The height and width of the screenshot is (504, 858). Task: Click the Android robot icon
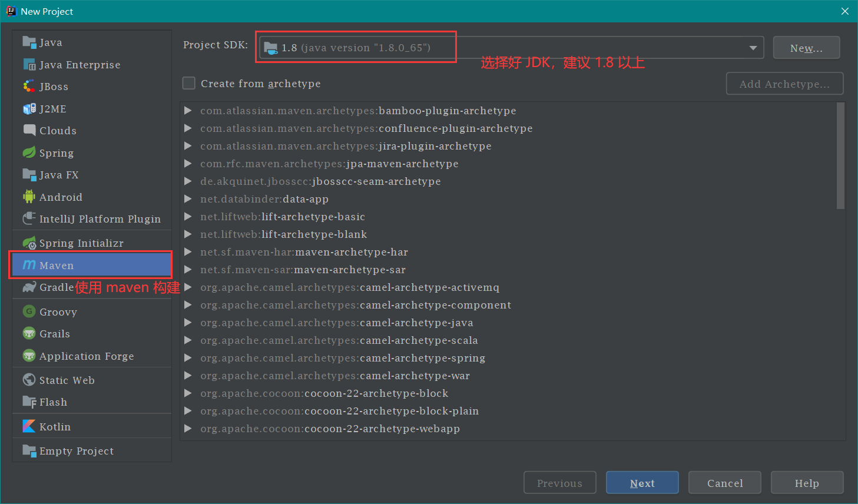[x=29, y=197]
